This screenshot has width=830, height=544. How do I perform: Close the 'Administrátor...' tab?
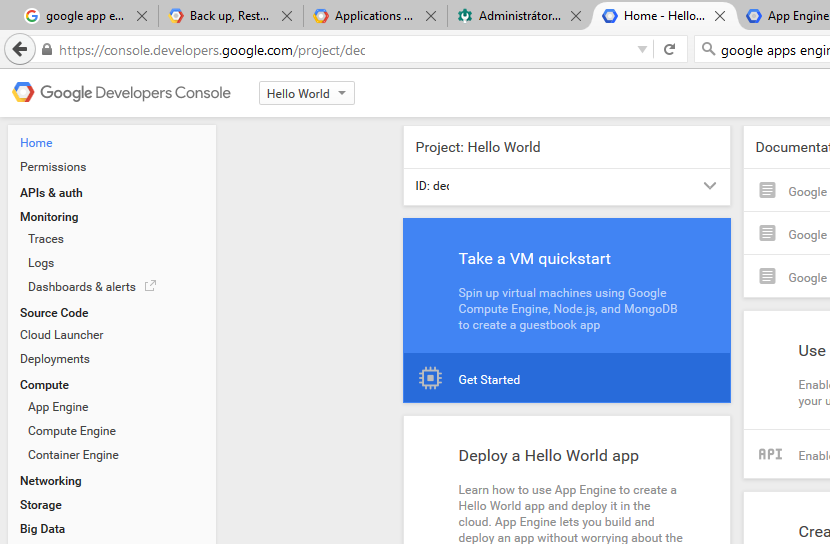pos(576,16)
